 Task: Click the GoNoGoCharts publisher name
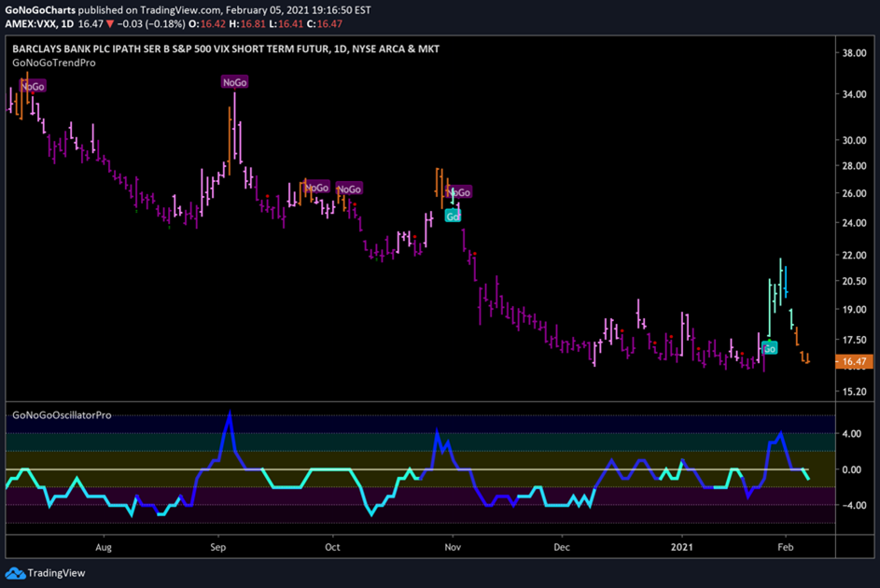(40, 10)
